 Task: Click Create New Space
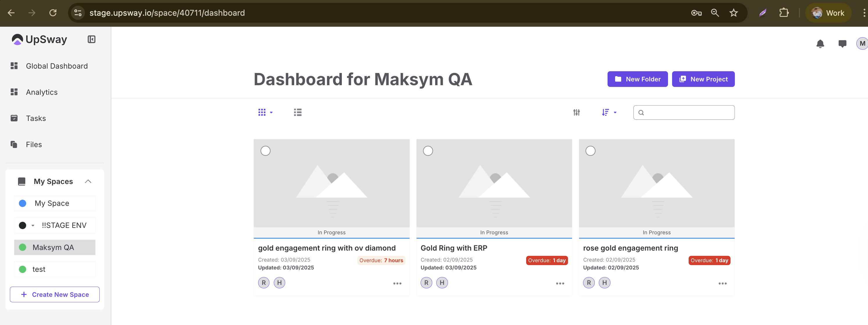(x=55, y=294)
